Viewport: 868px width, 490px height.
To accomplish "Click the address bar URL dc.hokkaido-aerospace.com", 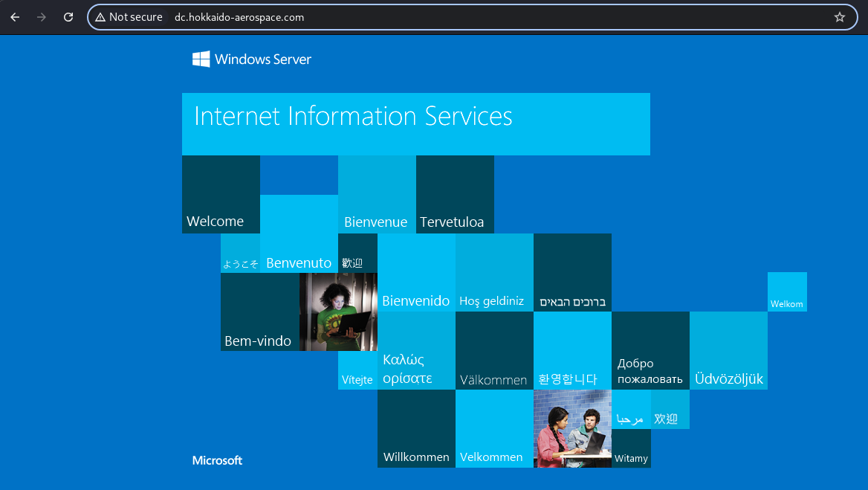I will tap(239, 17).
